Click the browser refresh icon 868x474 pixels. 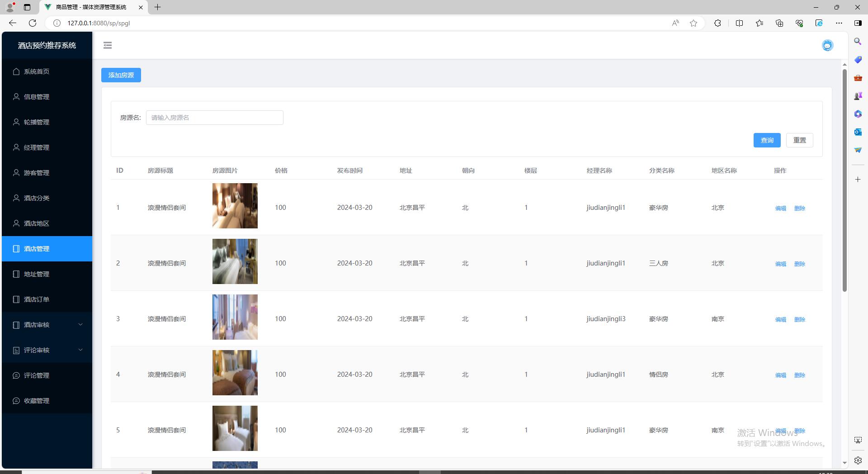(33, 23)
